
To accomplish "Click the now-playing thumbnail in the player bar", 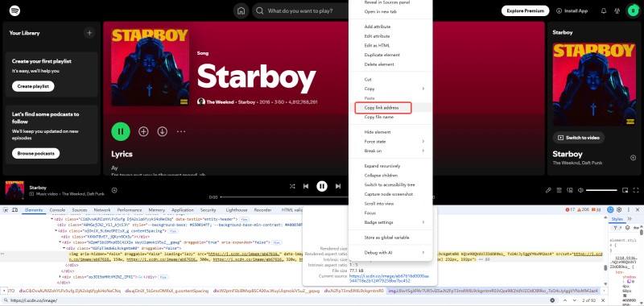I will [x=14, y=190].
